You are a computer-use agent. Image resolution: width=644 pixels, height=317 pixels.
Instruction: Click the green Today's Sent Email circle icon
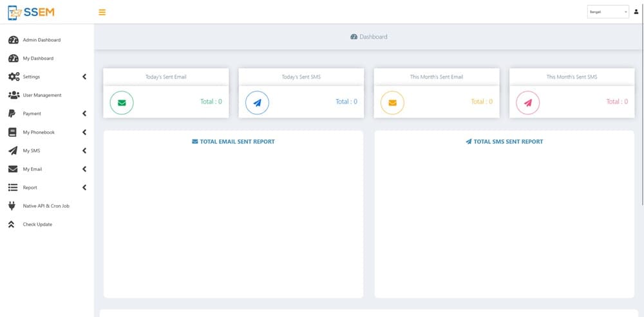pos(122,103)
